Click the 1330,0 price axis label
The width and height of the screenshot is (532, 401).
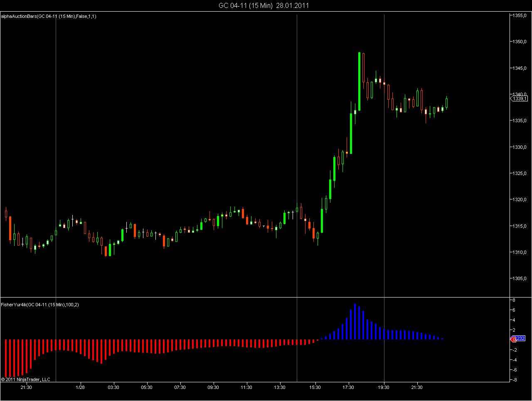tap(520, 147)
